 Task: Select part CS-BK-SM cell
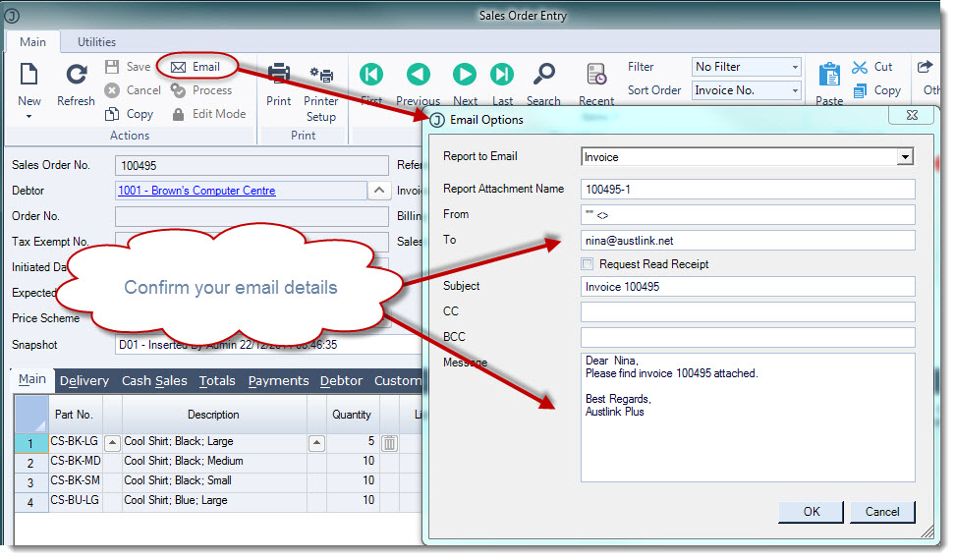tap(76, 480)
